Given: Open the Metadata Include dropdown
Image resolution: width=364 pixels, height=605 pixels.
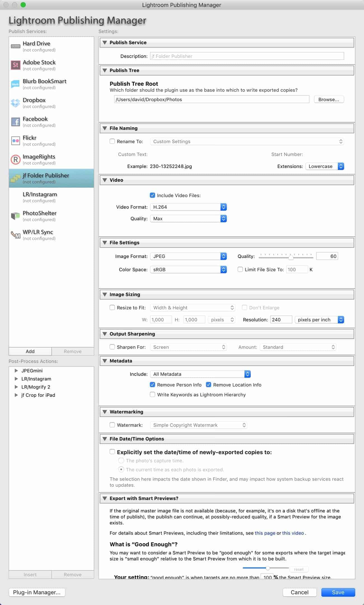Looking at the screenshot, I should pos(200,374).
